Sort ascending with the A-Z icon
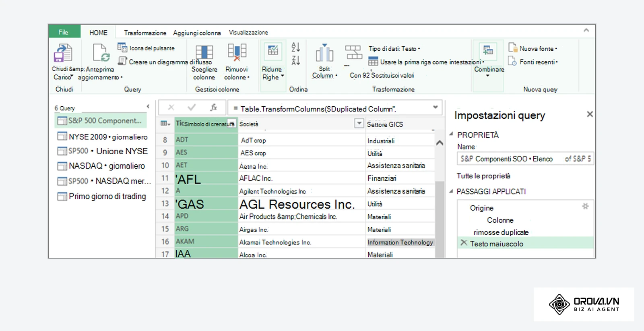This screenshot has width=644, height=331. pos(296,47)
